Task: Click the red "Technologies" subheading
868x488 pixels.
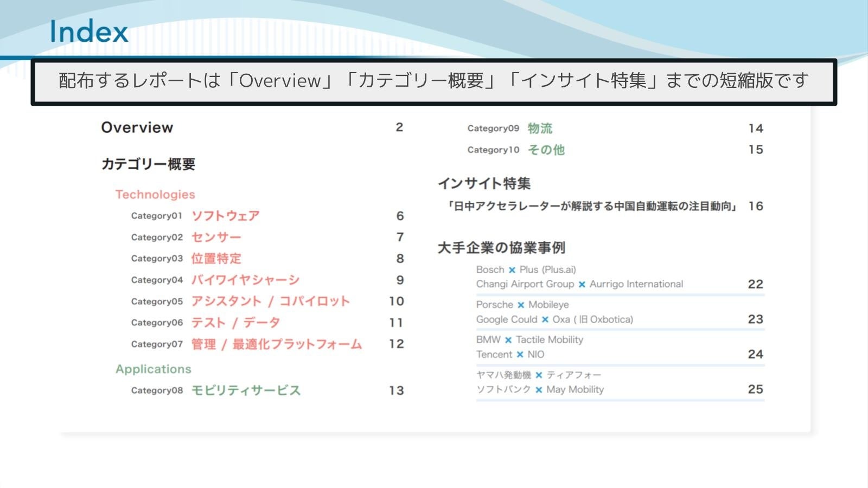Action: (x=155, y=194)
